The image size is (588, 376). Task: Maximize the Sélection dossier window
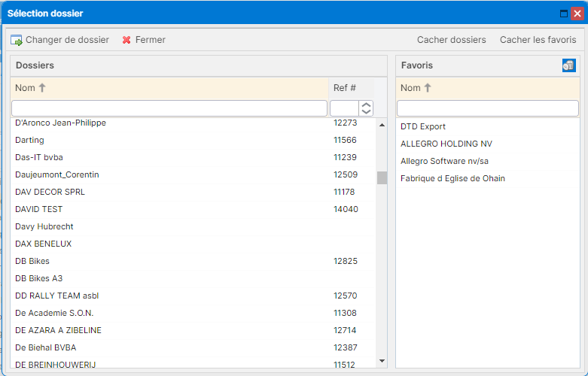pyautogui.click(x=564, y=14)
